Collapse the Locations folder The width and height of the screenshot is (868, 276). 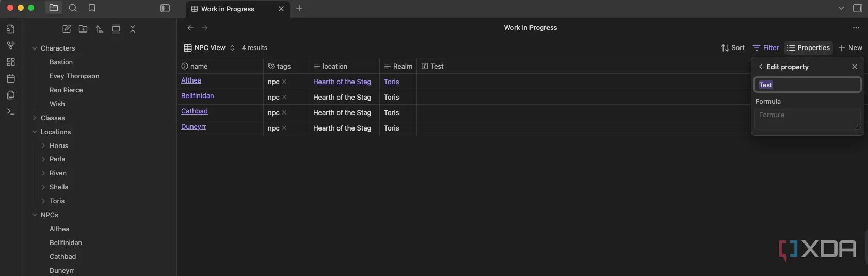point(35,132)
